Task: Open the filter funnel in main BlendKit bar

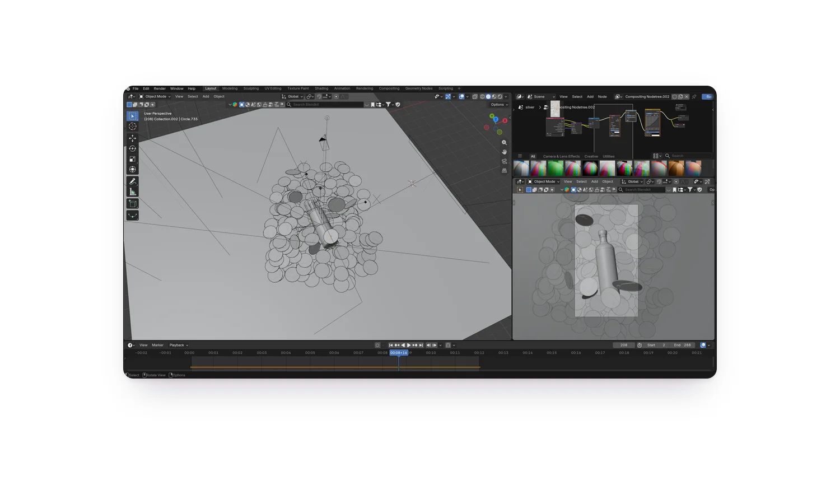Action: click(388, 104)
